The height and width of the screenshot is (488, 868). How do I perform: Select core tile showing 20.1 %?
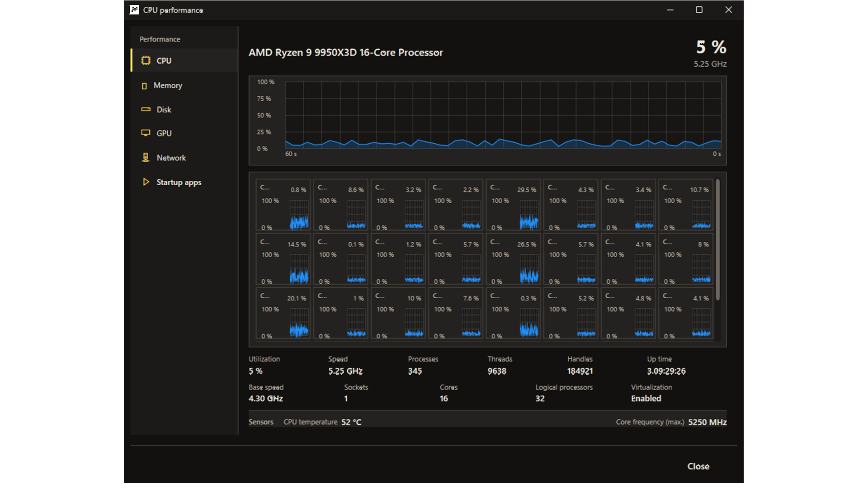click(x=283, y=314)
